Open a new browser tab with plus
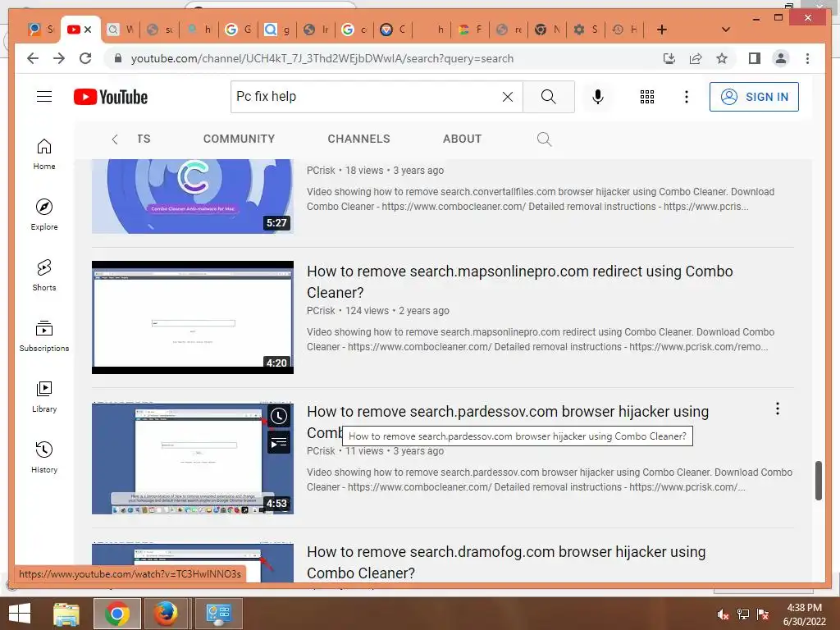 (x=662, y=30)
